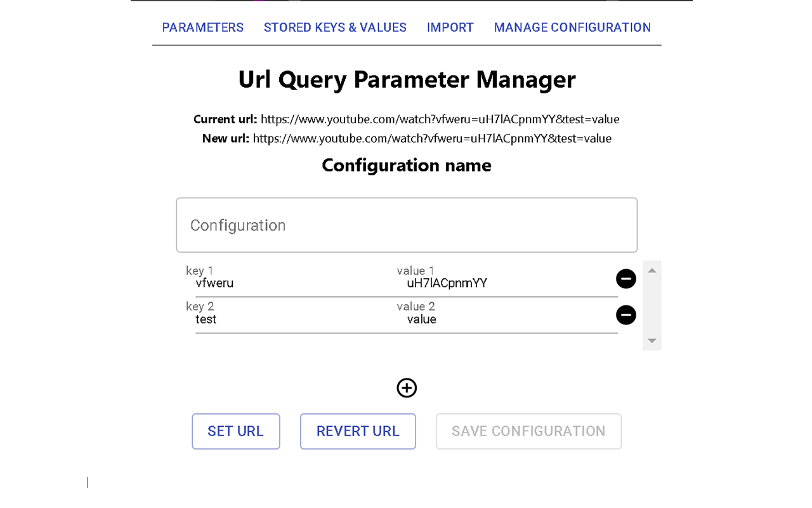Viewport: 812px width, 508px height.
Task: Edit value 2 field containing value
Action: pyautogui.click(x=512, y=319)
